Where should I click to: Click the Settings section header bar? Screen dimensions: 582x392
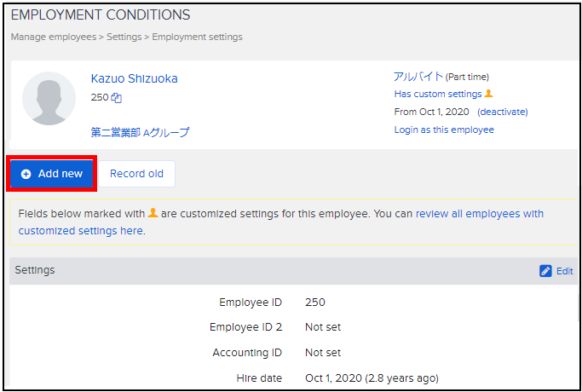(x=256, y=271)
